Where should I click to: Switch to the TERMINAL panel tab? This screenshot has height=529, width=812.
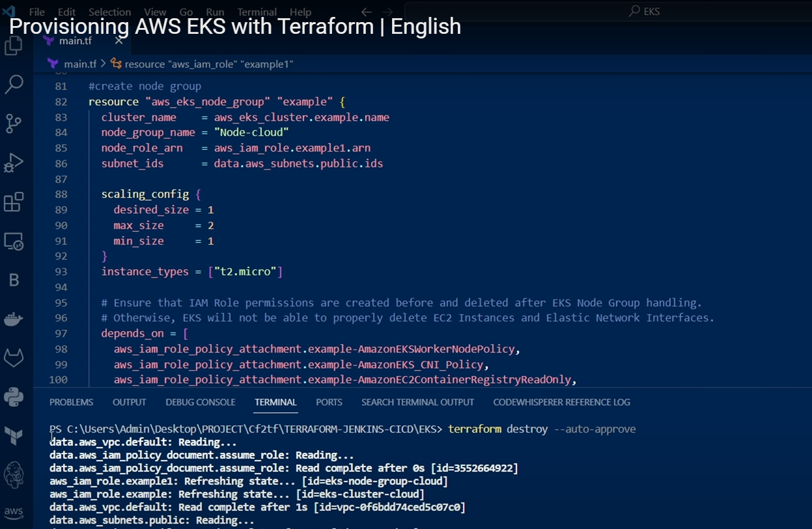click(275, 402)
